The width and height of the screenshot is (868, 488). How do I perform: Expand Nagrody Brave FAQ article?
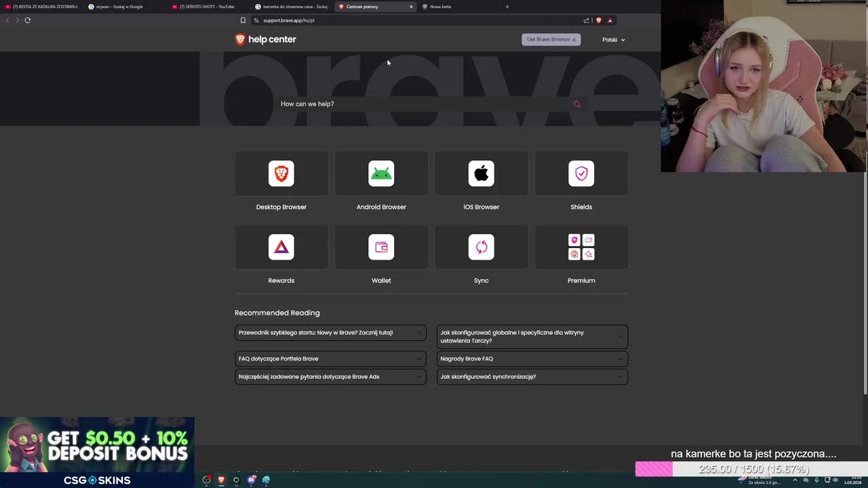coord(532,359)
